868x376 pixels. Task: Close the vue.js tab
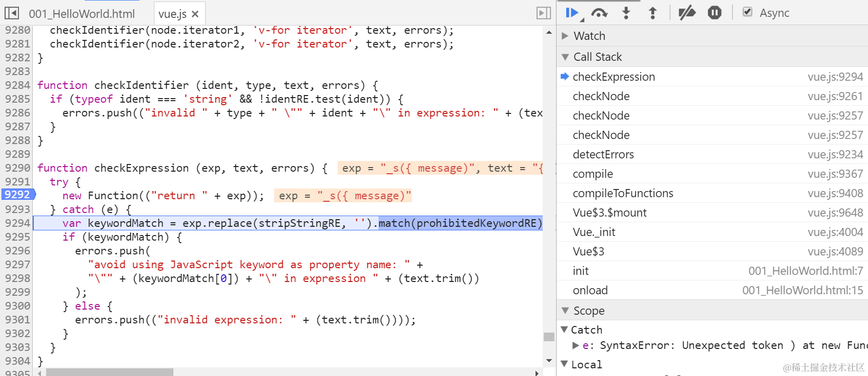click(x=195, y=14)
